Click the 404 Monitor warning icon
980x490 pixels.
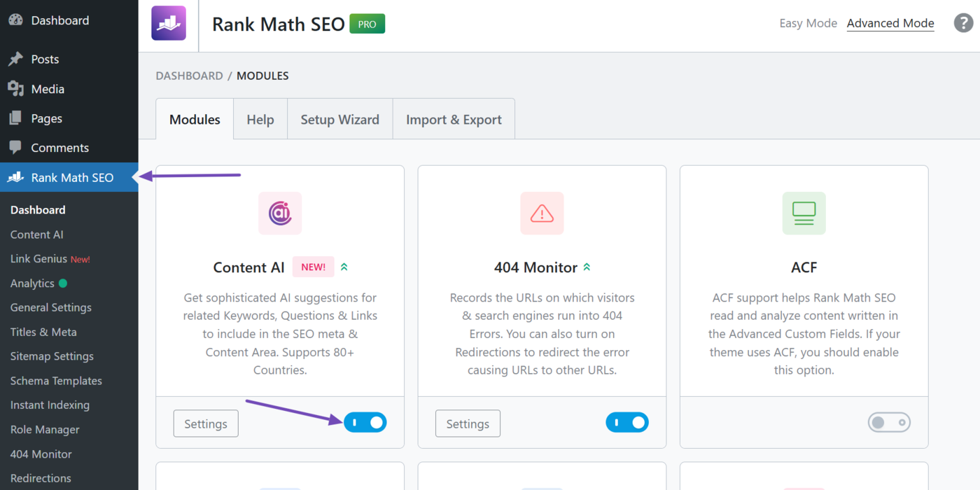[x=542, y=213]
